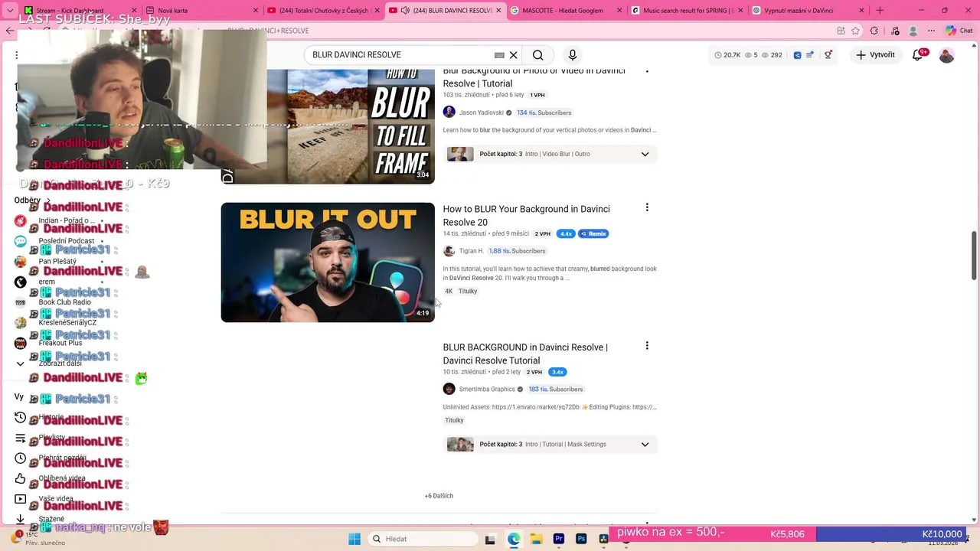Open a new browser tab
The height and width of the screenshot is (551, 980).
tap(879, 11)
